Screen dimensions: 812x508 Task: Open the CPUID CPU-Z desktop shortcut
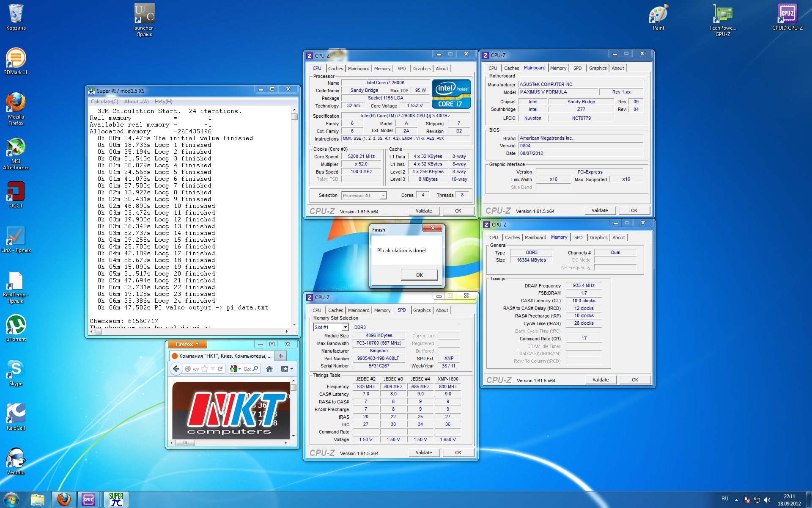(787, 17)
